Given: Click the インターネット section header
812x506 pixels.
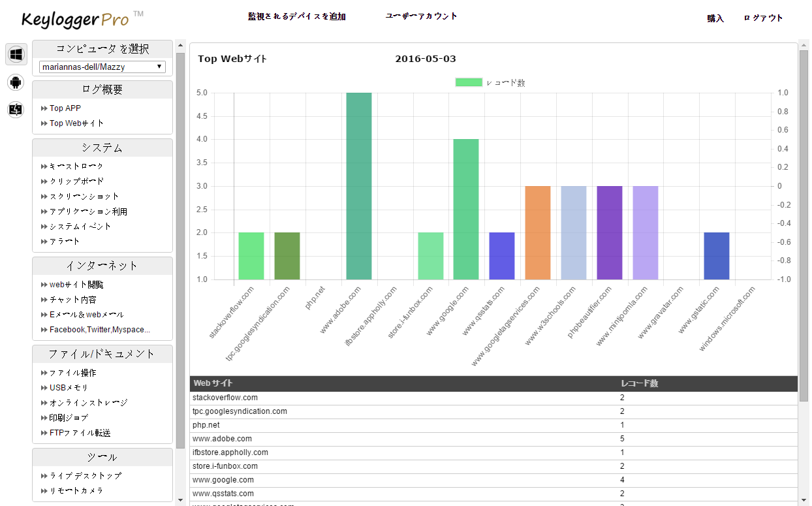Looking at the screenshot, I should tap(102, 266).
